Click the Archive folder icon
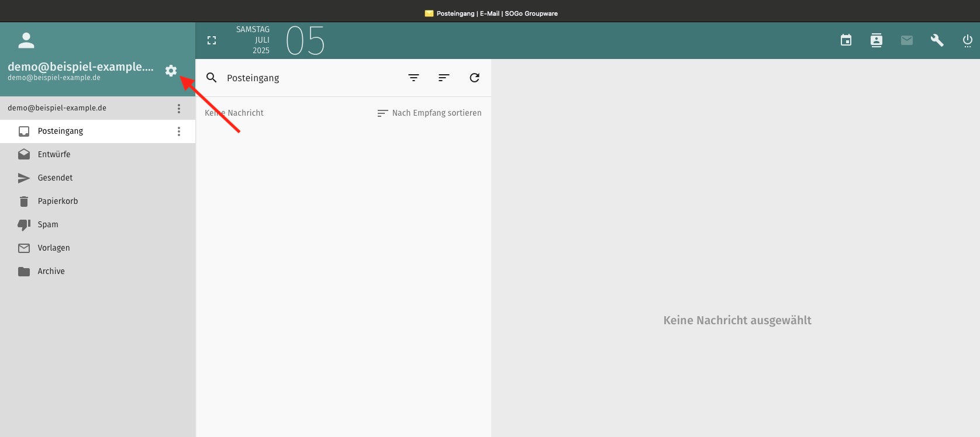 point(24,272)
